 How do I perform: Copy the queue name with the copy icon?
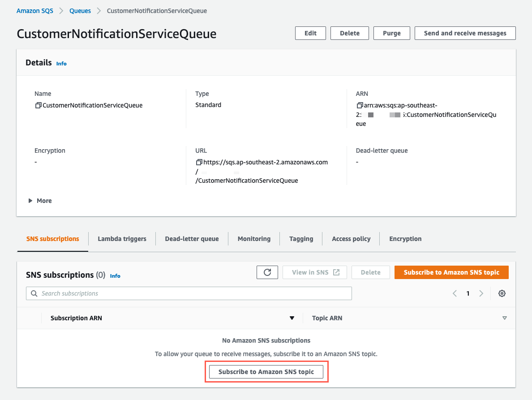pos(39,106)
